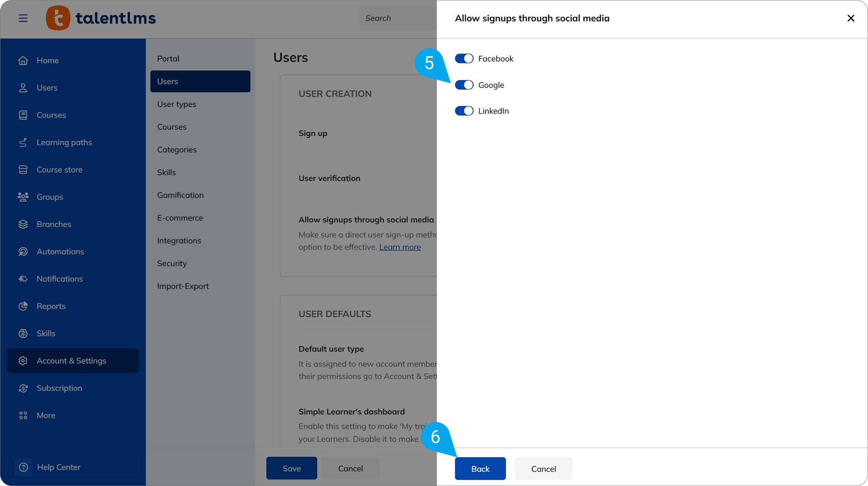The image size is (868, 486).
Task: Select the Users settings tab
Action: pos(200,81)
